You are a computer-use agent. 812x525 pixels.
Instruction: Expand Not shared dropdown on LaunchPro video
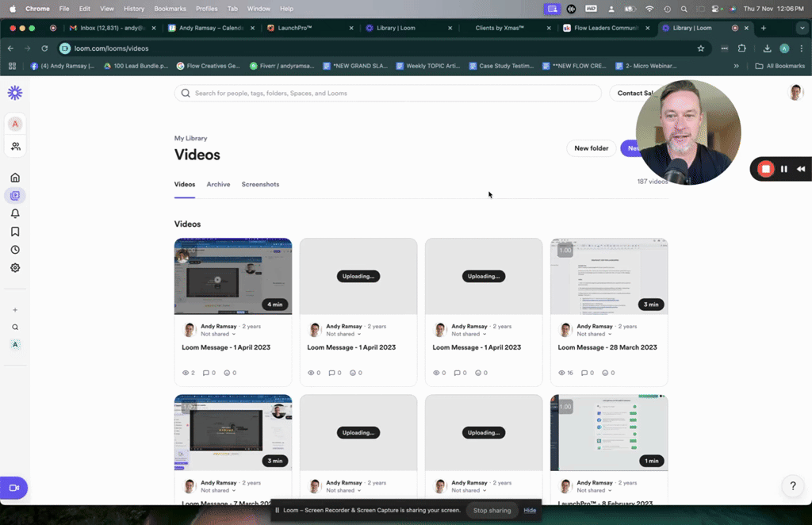click(x=594, y=490)
